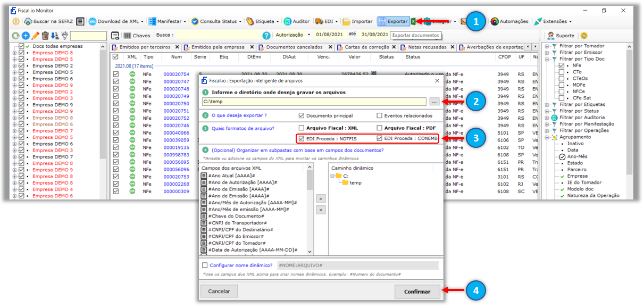Enable Configurar nome dinâmico checkbox
This screenshot has width=644, height=308.
click(x=205, y=265)
